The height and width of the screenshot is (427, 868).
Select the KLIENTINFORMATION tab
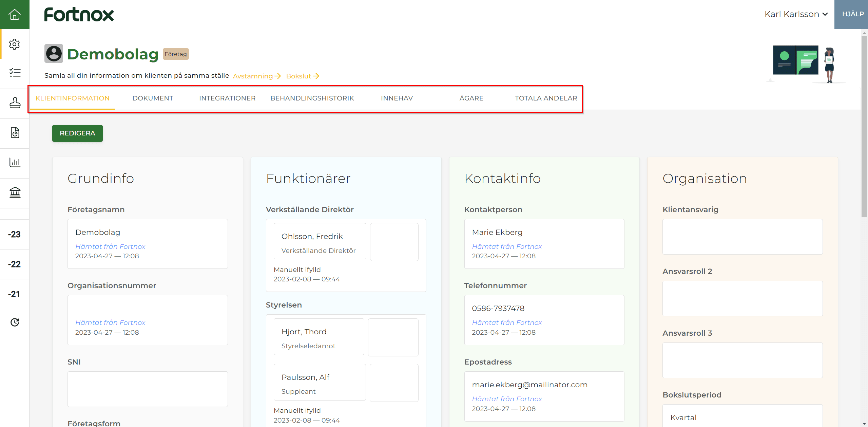(x=73, y=98)
